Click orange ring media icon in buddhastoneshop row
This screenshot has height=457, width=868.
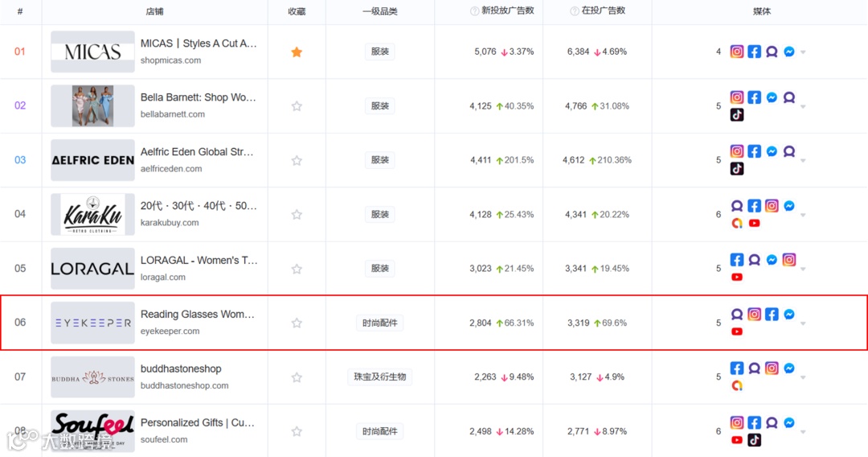coord(737,385)
